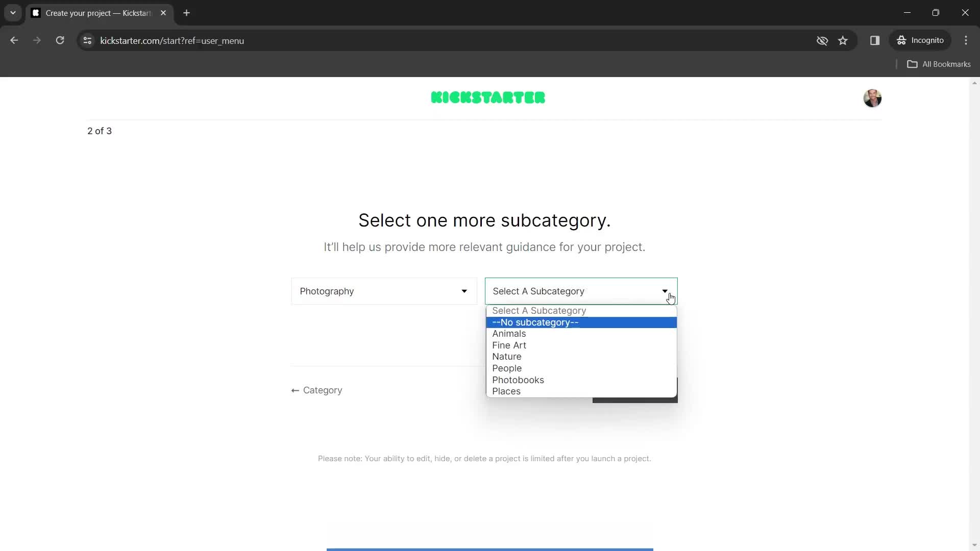Open the new tab button
The height and width of the screenshot is (551, 980).
pyautogui.click(x=187, y=13)
